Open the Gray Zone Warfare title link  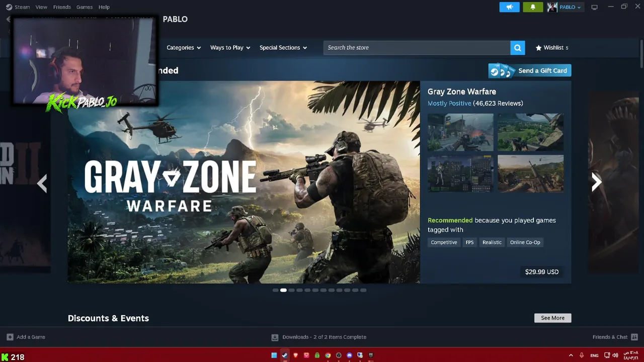click(462, 92)
